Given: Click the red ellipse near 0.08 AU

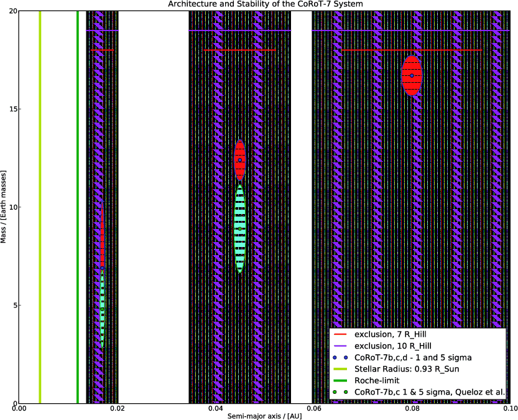Looking at the screenshot, I should point(412,76).
